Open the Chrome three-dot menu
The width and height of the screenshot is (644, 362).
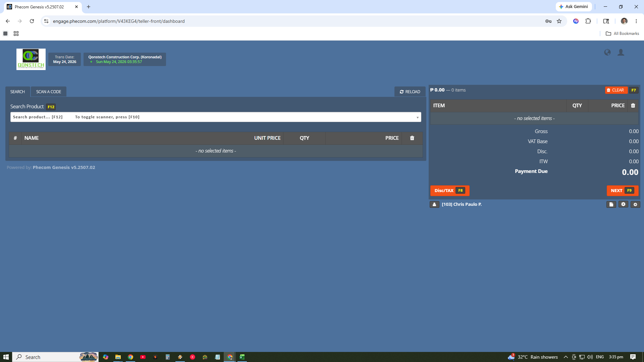click(x=636, y=21)
